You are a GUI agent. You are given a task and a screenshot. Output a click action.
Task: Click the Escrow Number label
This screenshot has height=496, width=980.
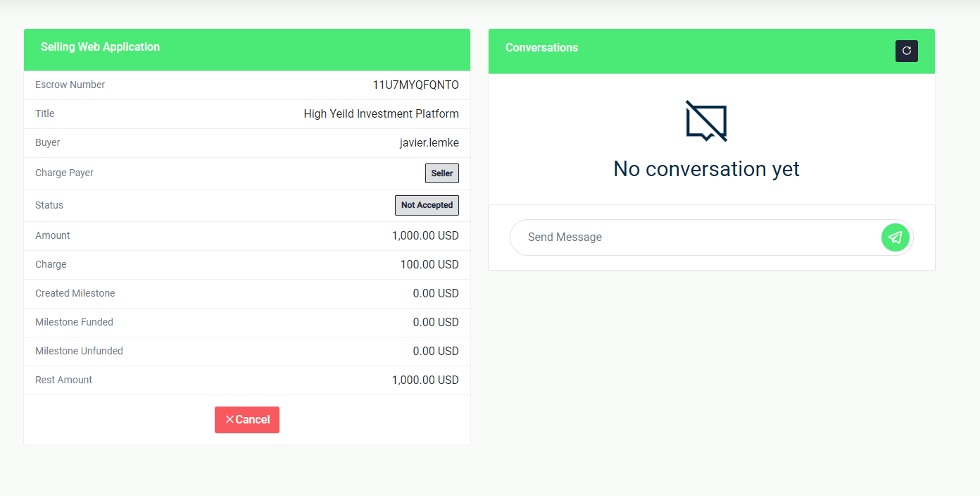click(x=70, y=85)
